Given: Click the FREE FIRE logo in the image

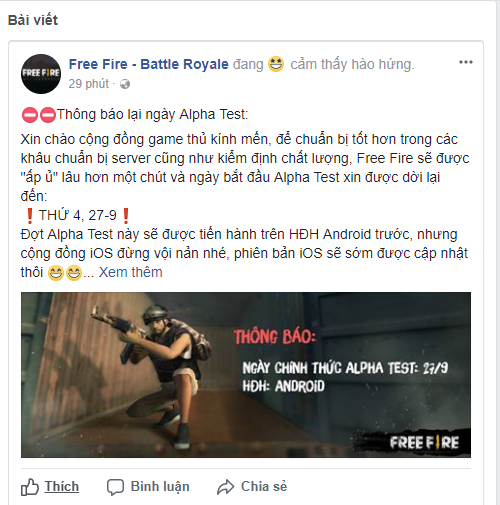Looking at the screenshot, I should [x=424, y=443].
